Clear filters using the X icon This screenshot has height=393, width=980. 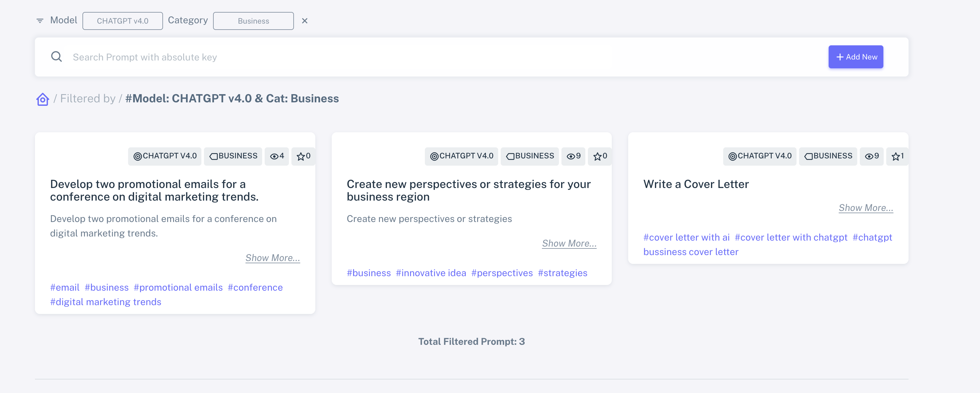(x=305, y=20)
